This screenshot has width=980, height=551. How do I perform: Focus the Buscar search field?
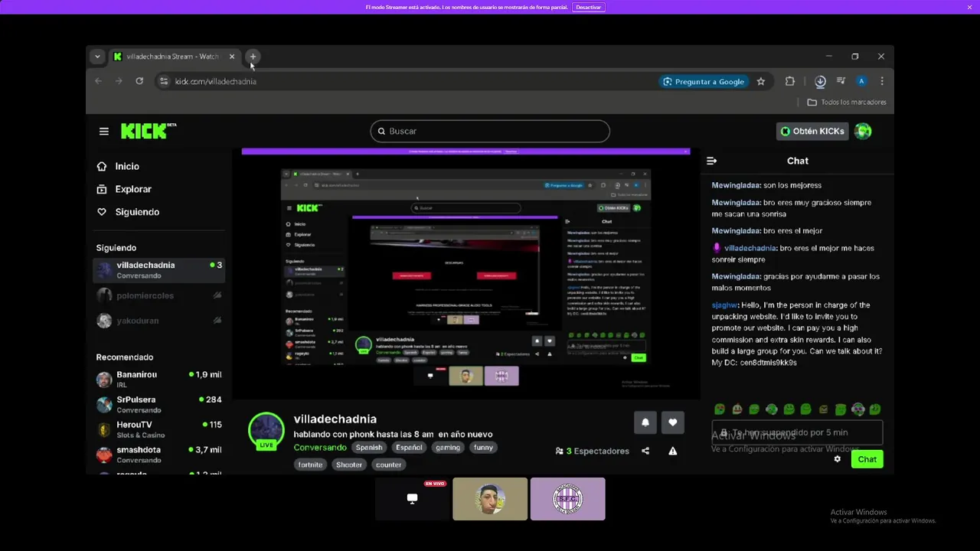(490, 131)
